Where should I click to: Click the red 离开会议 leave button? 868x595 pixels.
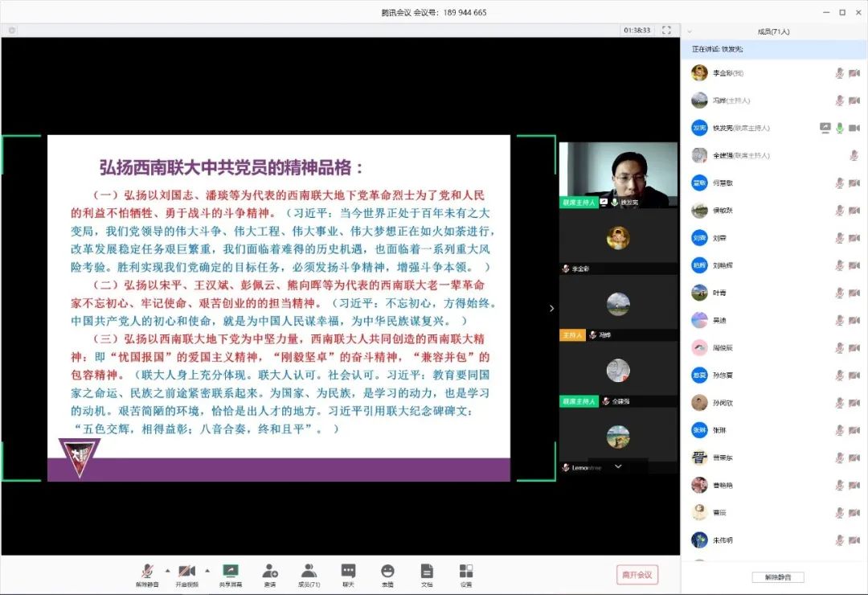tap(637, 574)
